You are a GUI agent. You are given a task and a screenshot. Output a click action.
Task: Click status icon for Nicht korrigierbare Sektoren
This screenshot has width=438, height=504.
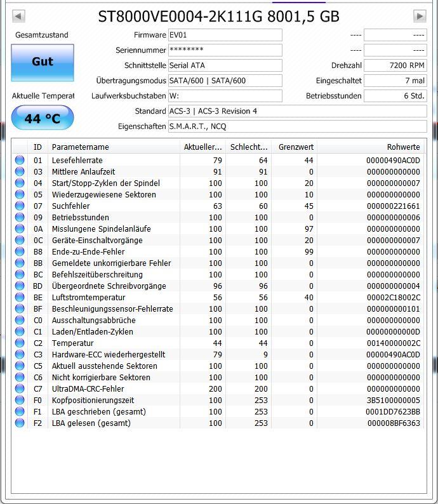point(20,377)
